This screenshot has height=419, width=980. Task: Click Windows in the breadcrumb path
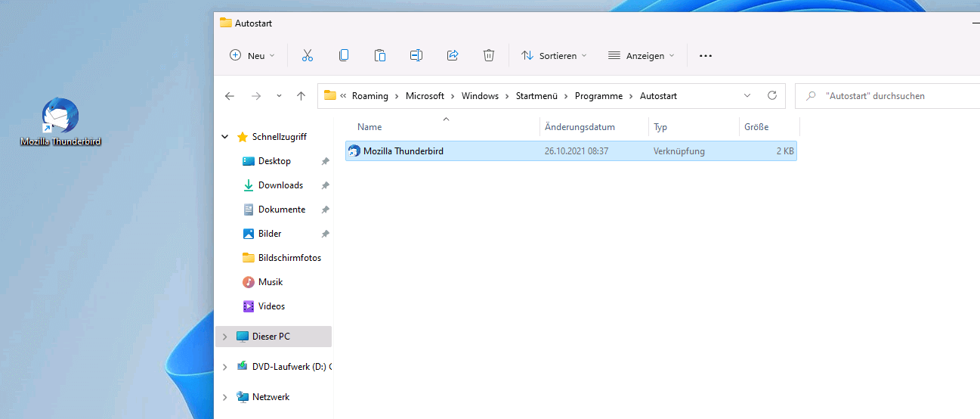pyautogui.click(x=481, y=96)
